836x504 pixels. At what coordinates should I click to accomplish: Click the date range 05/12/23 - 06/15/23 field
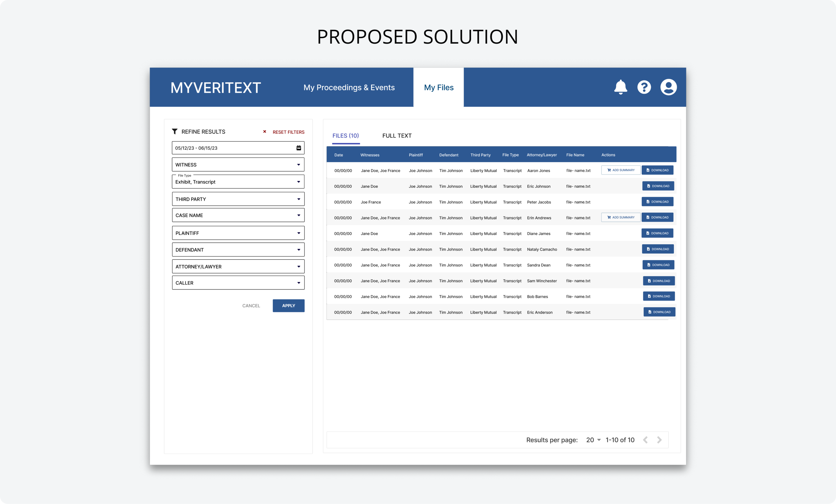(x=238, y=148)
